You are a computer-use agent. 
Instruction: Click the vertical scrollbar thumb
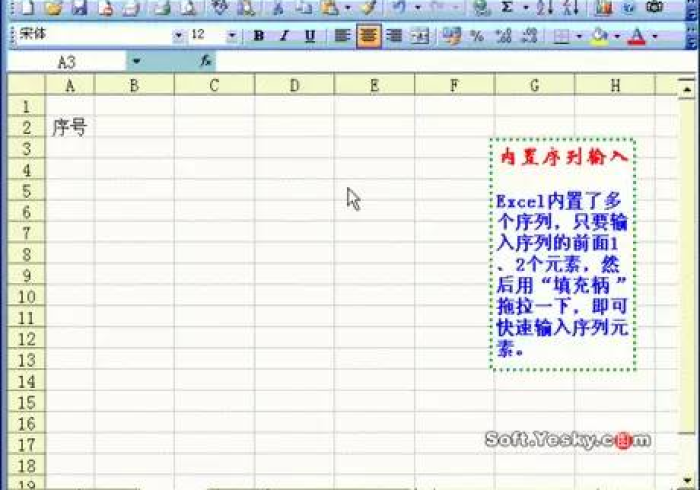click(687, 266)
